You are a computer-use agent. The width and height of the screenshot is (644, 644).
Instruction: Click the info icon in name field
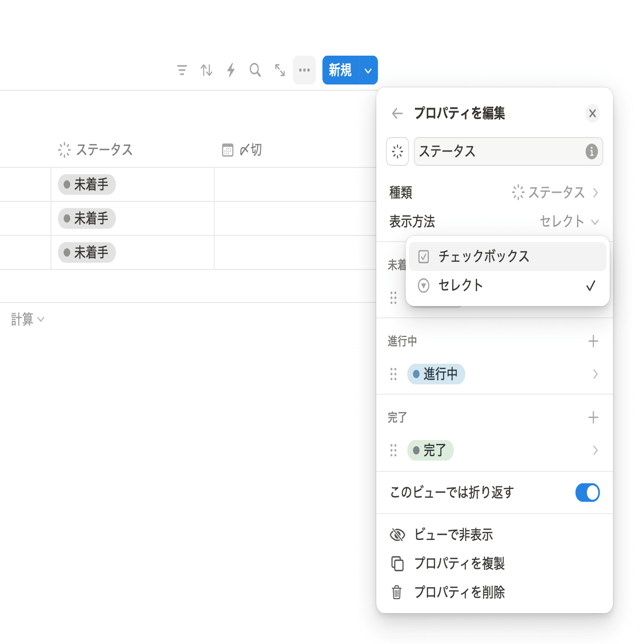pyautogui.click(x=591, y=151)
